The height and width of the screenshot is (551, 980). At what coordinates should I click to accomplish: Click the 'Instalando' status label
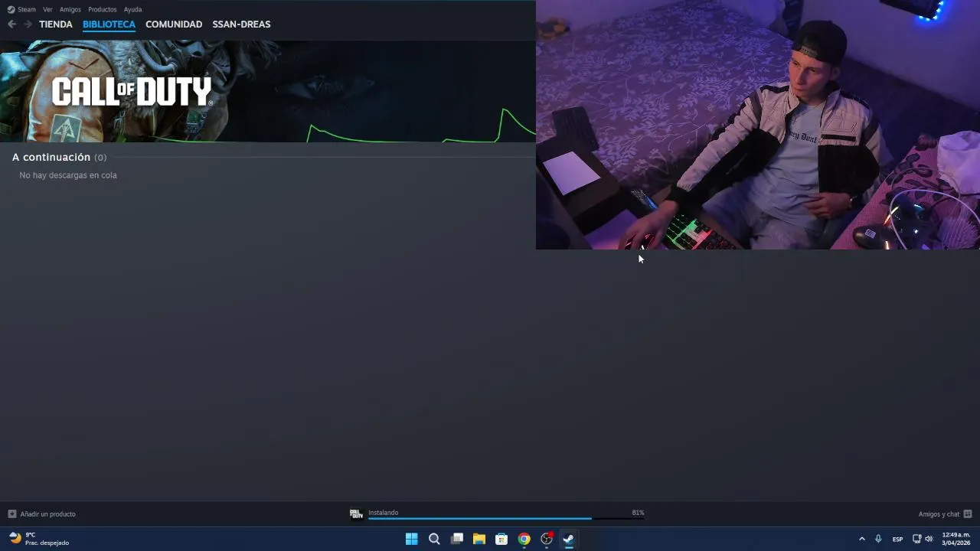[384, 513]
